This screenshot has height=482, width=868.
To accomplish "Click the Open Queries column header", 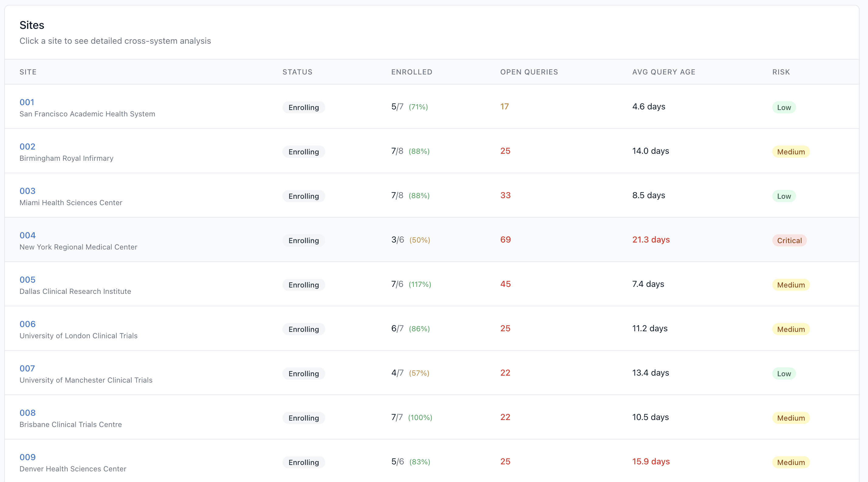I will click(x=529, y=72).
